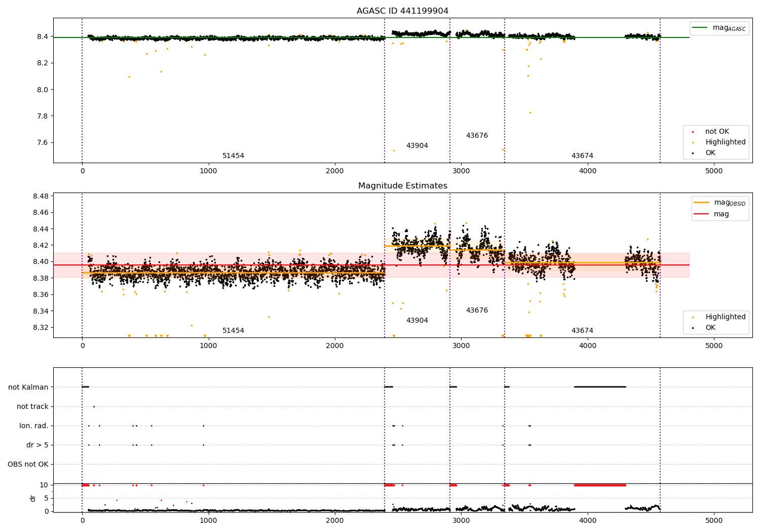Click y-axis tick 8.48 on middle plot
The image size is (760, 532).
[x=40, y=196]
